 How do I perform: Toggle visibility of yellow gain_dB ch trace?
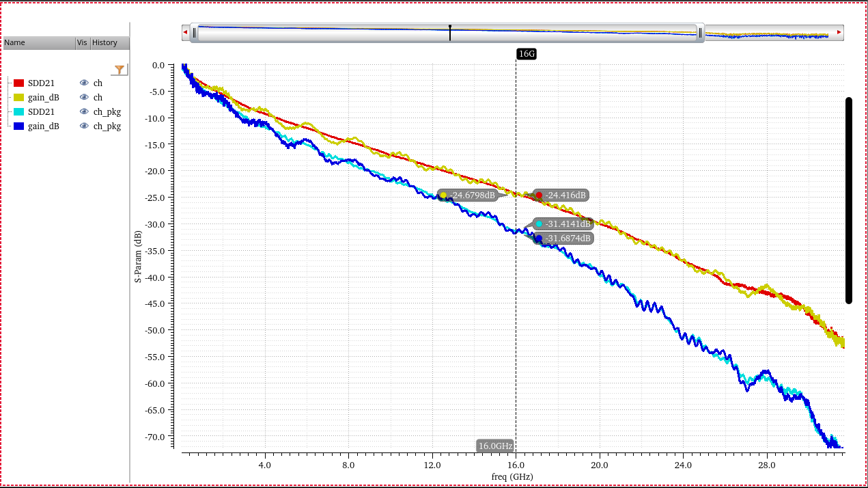pyautogui.click(x=84, y=97)
